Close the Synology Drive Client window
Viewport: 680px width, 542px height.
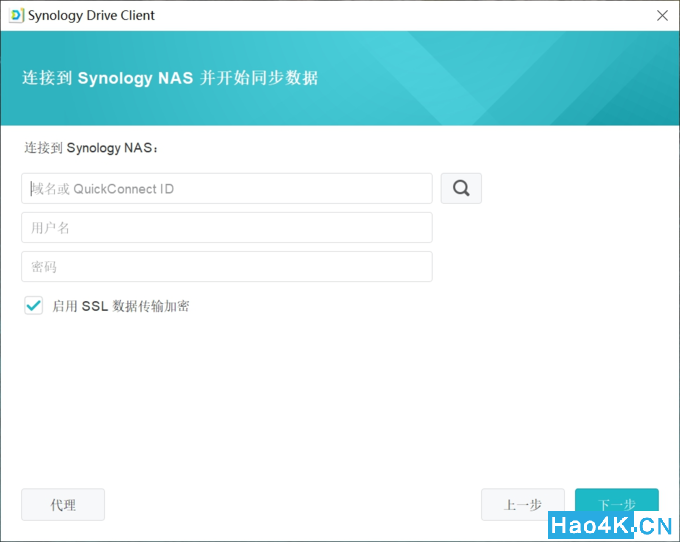[662, 16]
